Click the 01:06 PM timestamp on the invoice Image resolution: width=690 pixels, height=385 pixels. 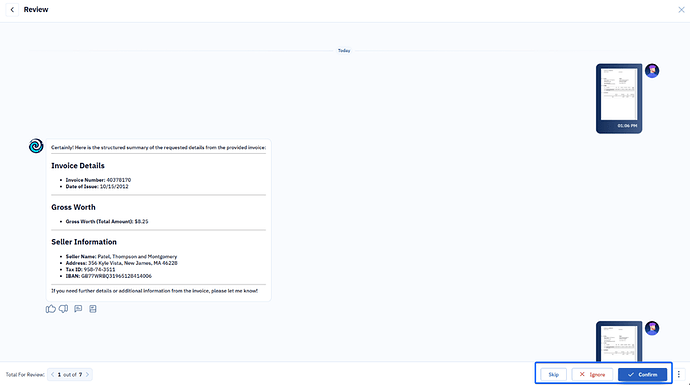tap(627, 126)
